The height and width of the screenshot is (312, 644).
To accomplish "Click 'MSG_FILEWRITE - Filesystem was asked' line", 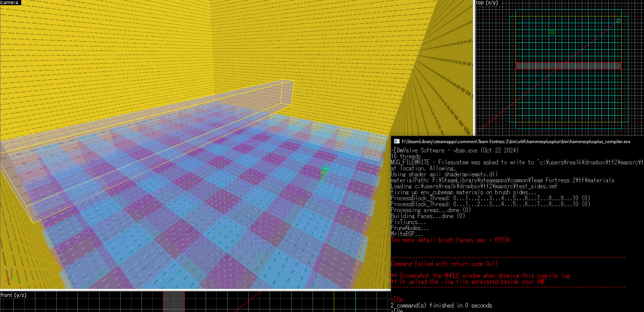I will coord(517,163).
